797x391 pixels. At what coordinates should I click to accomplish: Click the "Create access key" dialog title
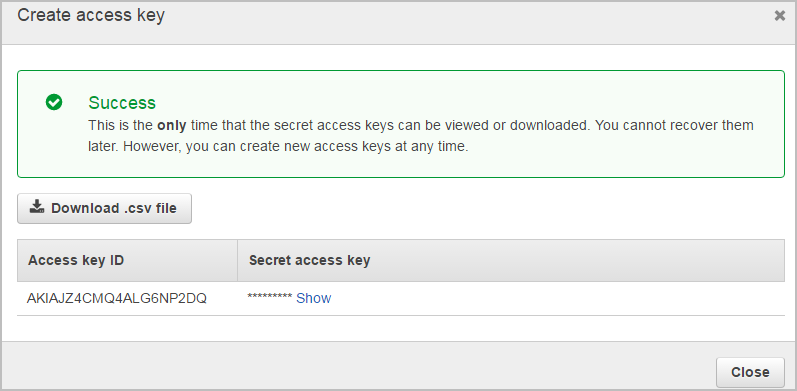91,15
